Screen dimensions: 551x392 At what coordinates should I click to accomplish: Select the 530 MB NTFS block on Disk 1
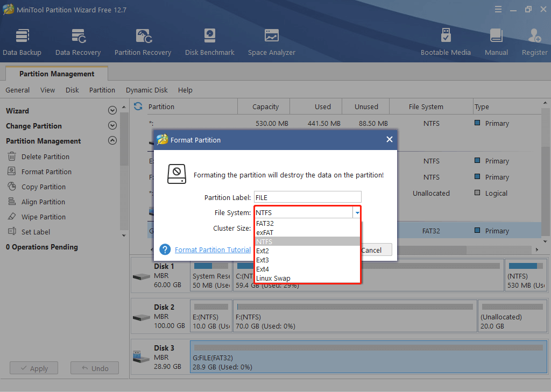526,275
